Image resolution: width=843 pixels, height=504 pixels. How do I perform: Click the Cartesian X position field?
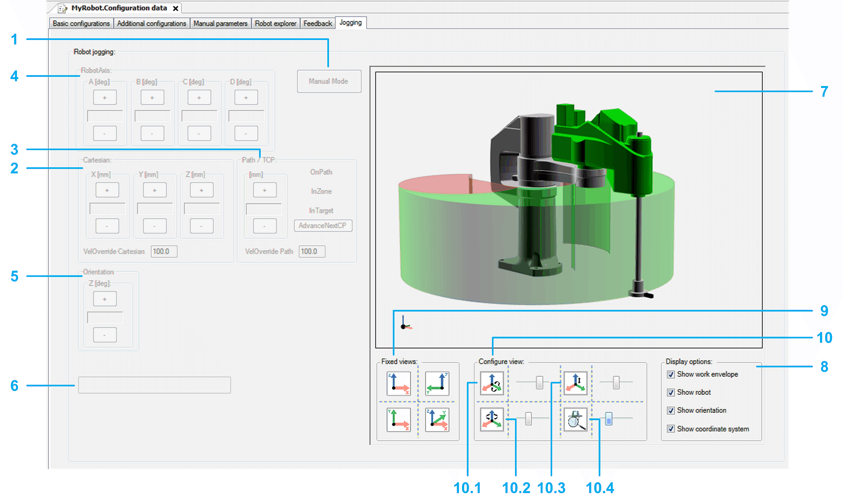pyautogui.click(x=107, y=209)
